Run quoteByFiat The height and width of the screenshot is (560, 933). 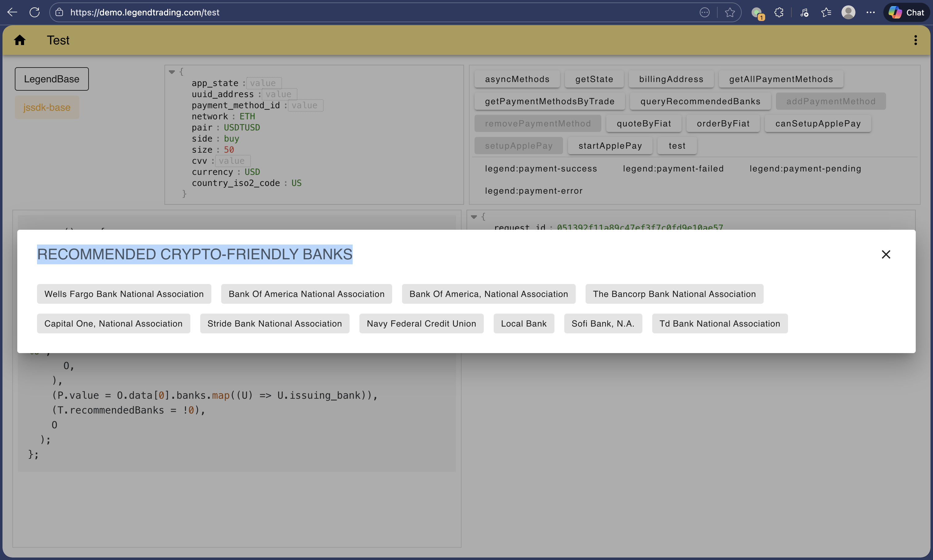(644, 123)
